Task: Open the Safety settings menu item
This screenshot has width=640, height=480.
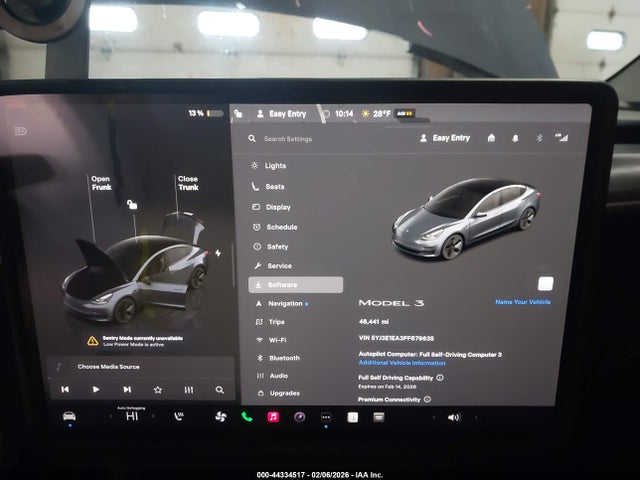Action: tap(277, 246)
